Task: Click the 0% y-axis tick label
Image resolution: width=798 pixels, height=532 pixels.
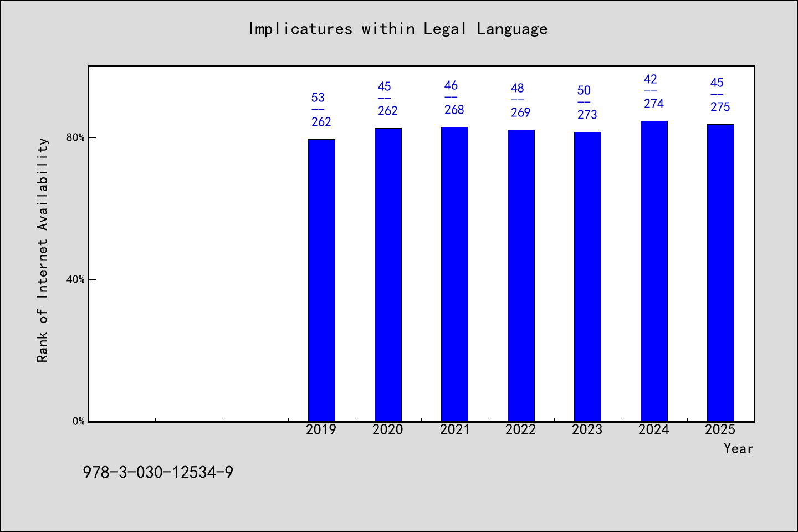Action: [x=78, y=421]
